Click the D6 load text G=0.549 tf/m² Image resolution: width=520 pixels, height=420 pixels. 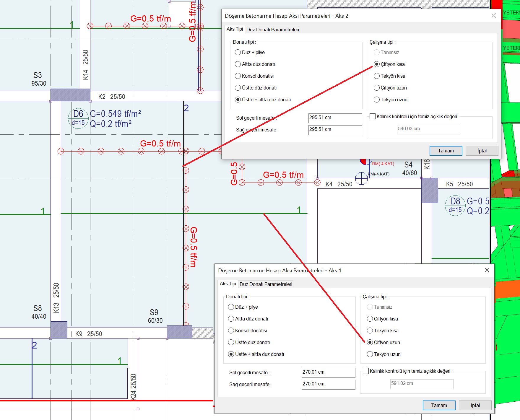click(115, 114)
